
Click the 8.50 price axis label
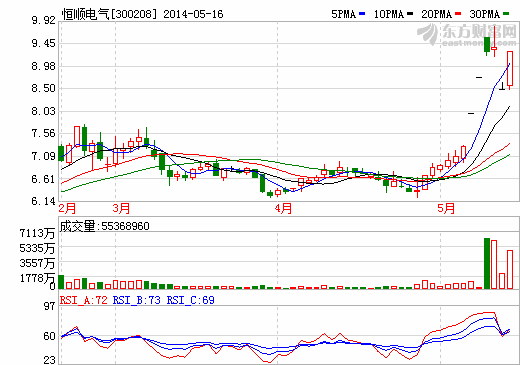point(43,88)
